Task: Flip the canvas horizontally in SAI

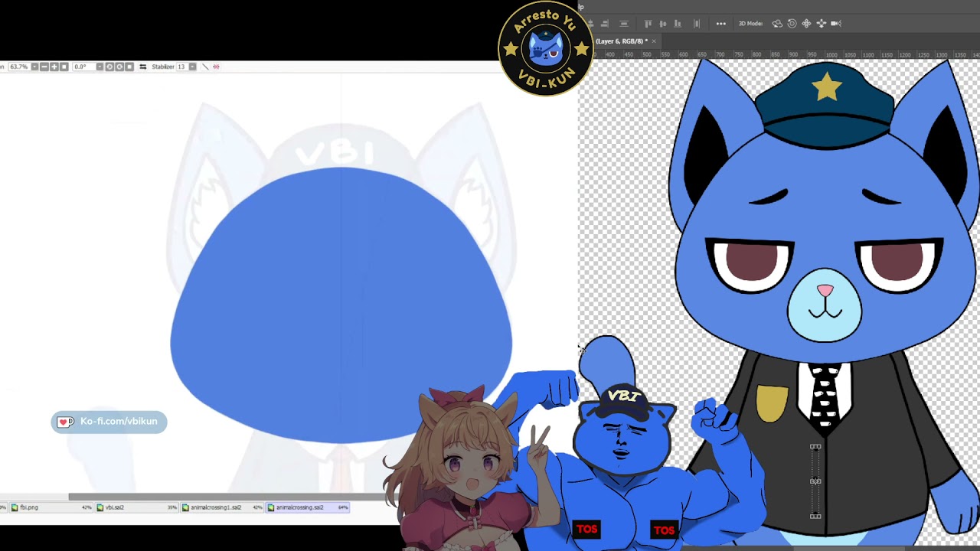Action: pos(142,67)
